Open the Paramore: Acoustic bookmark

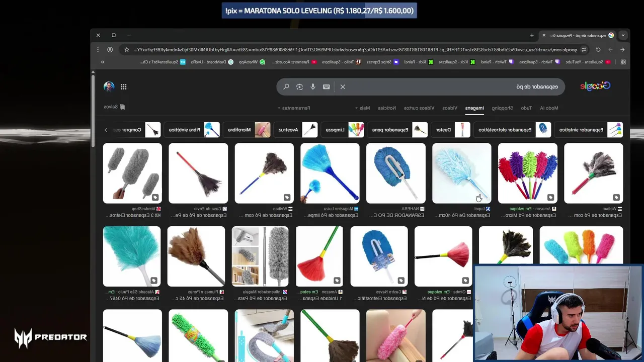coord(294,62)
